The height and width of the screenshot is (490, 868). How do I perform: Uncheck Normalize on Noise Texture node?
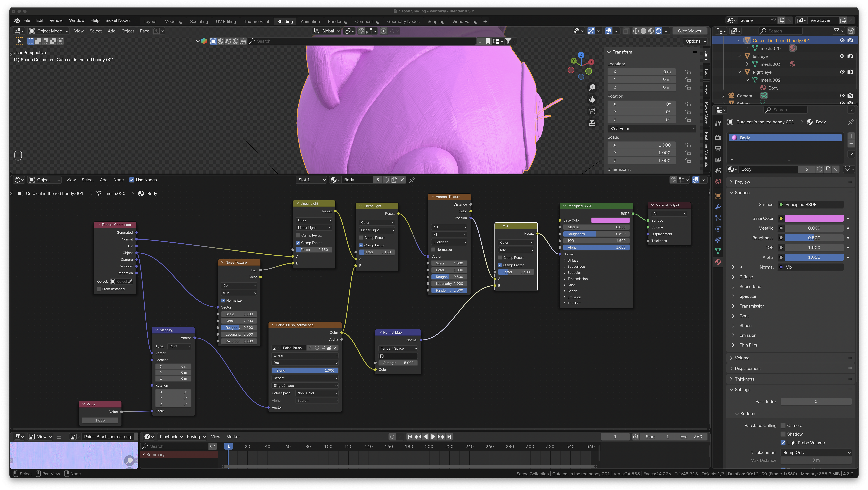coord(223,300)
